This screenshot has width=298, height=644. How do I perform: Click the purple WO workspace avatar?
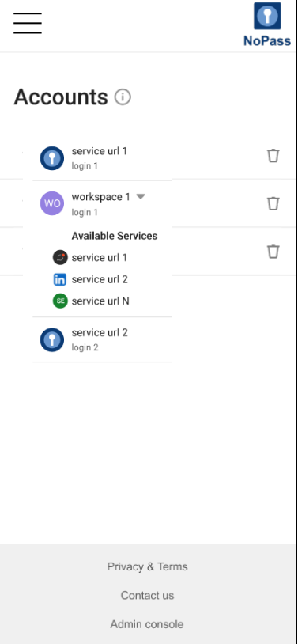51,203
